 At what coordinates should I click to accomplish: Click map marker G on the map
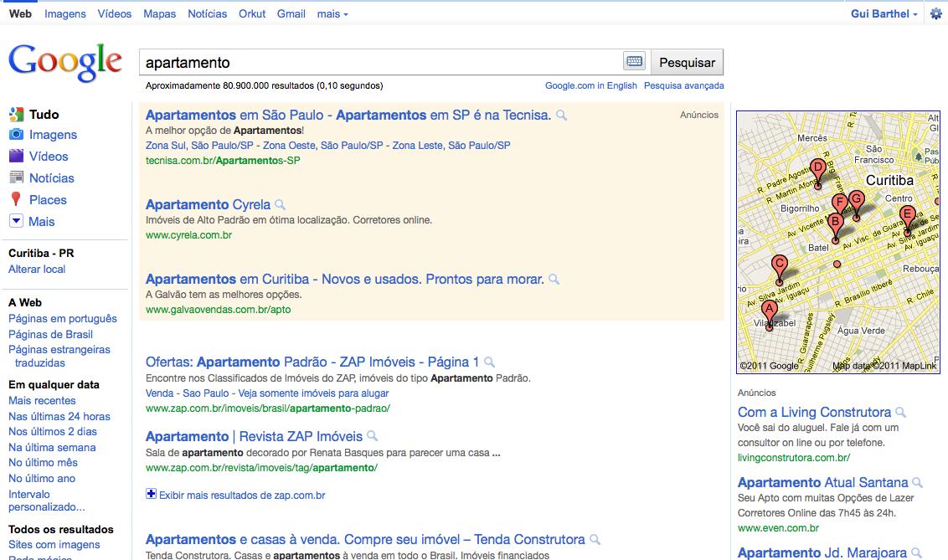856,204
